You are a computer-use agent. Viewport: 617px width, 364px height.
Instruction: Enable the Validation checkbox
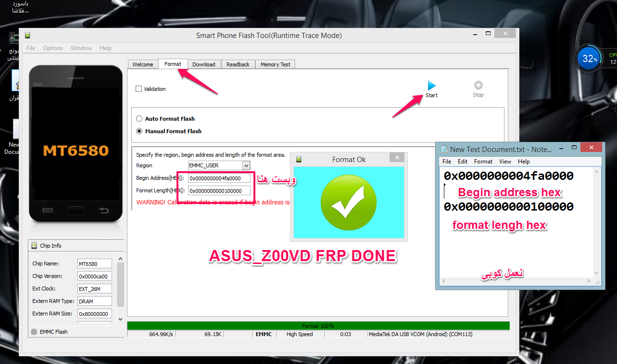coord(139,89)
